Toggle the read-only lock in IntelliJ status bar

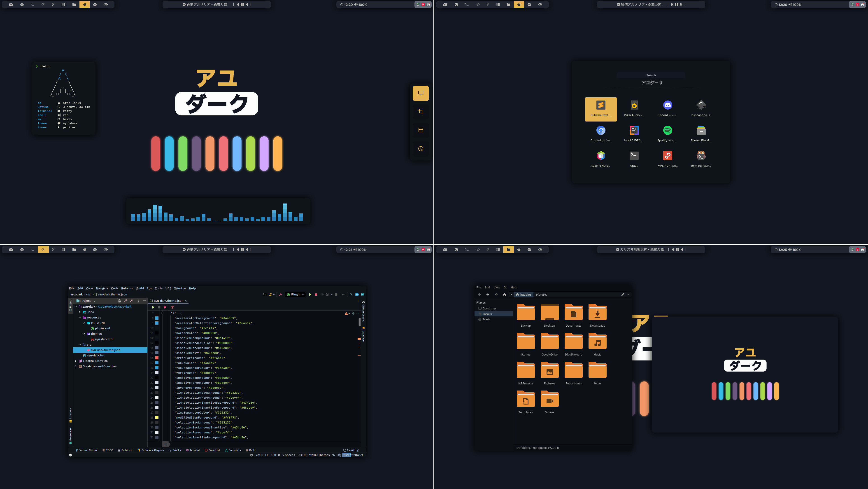(x=334, y=455)
